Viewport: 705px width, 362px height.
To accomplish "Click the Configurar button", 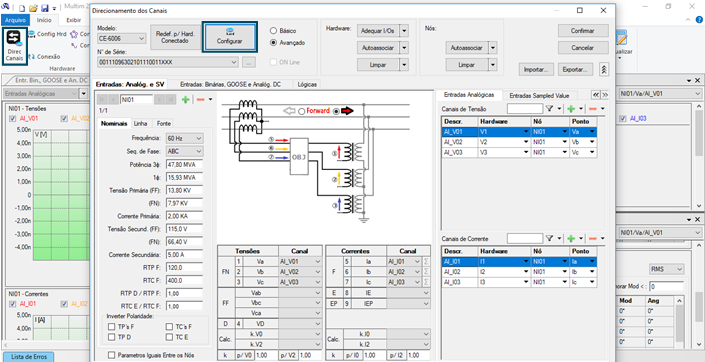I will (229, 37).
